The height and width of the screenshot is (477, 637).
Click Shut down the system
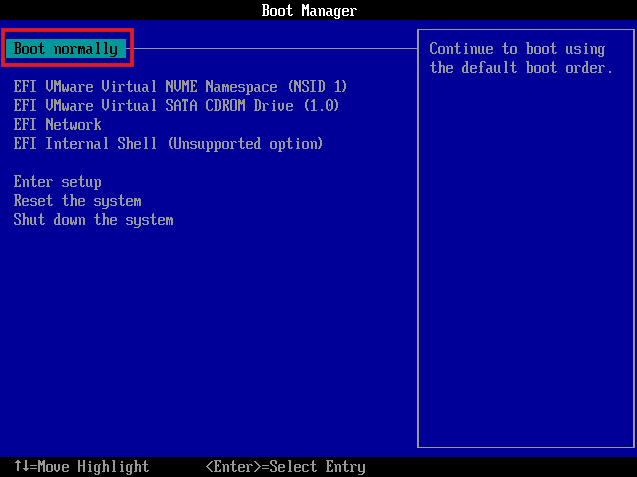pyautogui.click(x=93, y=220)
